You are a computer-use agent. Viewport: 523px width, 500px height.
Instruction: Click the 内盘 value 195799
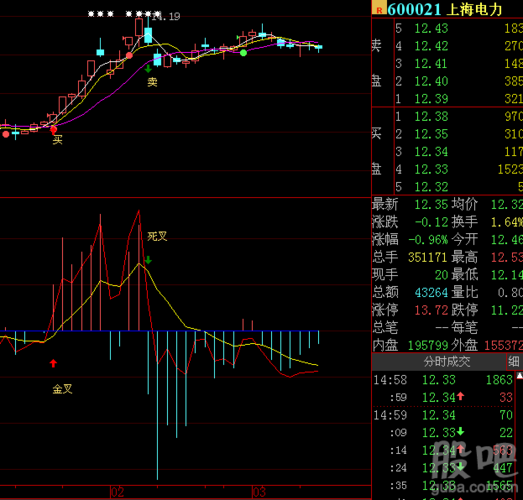click(x=428, y=346)
